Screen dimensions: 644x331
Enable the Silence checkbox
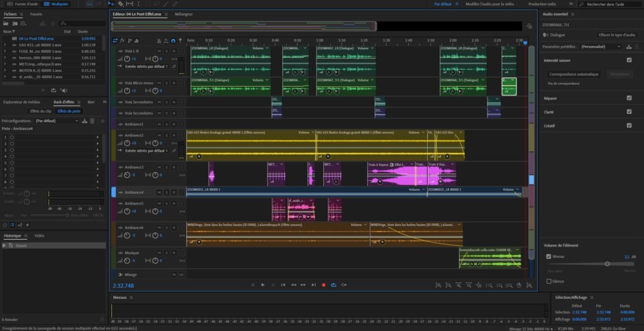click(548, 281)
